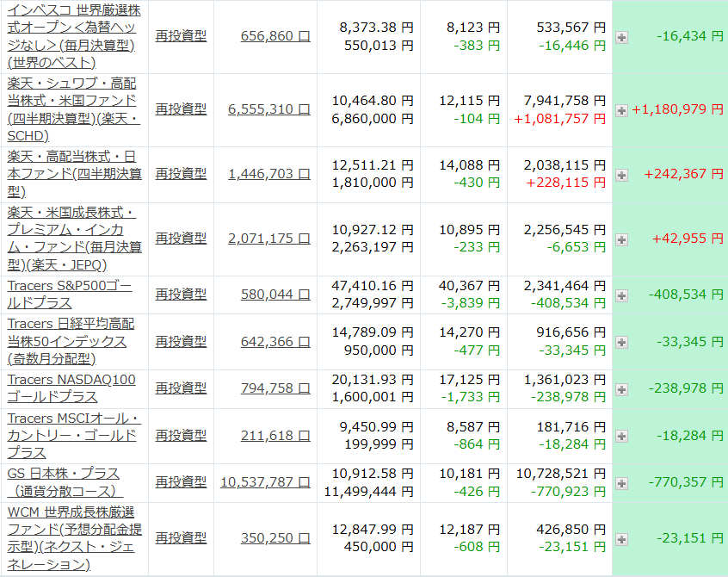Click holdings quantity 656,860 口
The width and height of the screenshot is (728, 577).
point(275,36)
